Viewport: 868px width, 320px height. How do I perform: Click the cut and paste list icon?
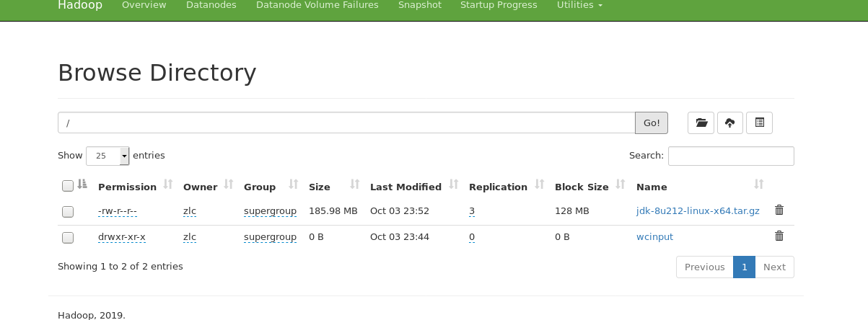tap(759, 123)
